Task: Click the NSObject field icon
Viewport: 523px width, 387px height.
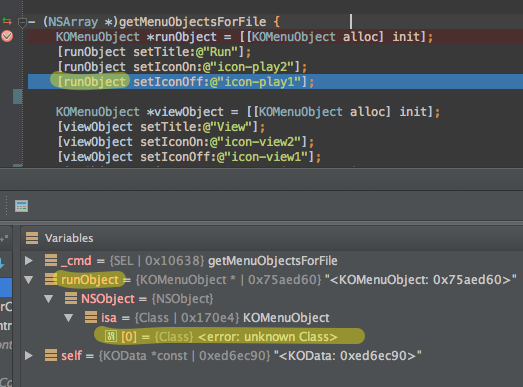Action: 71,298
